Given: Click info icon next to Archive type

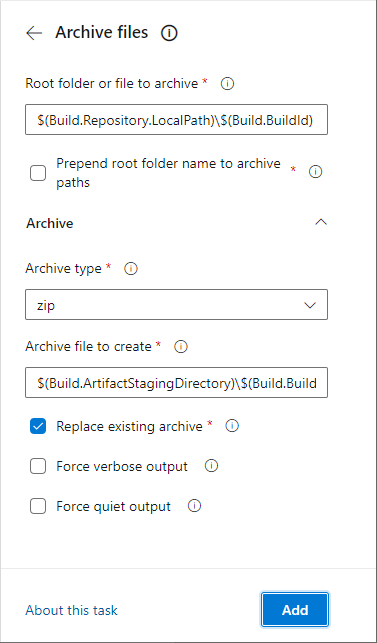Looking at the screenshot, I should click(x=131, y=269).
